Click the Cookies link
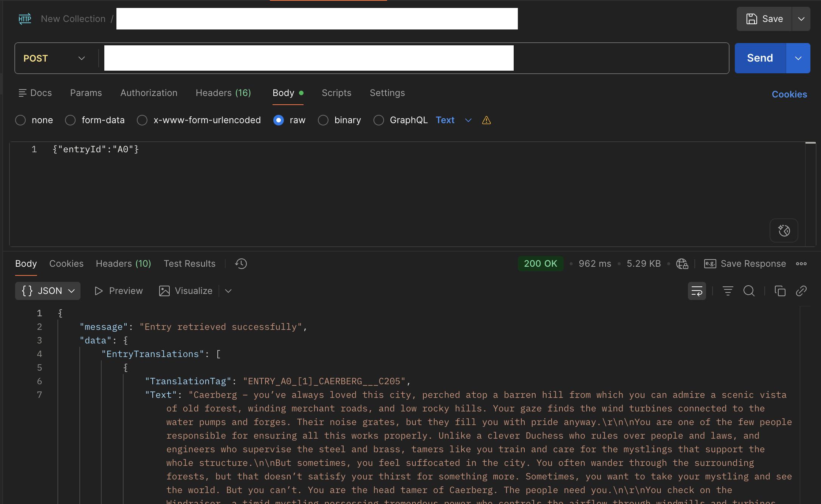 [789, 94]
